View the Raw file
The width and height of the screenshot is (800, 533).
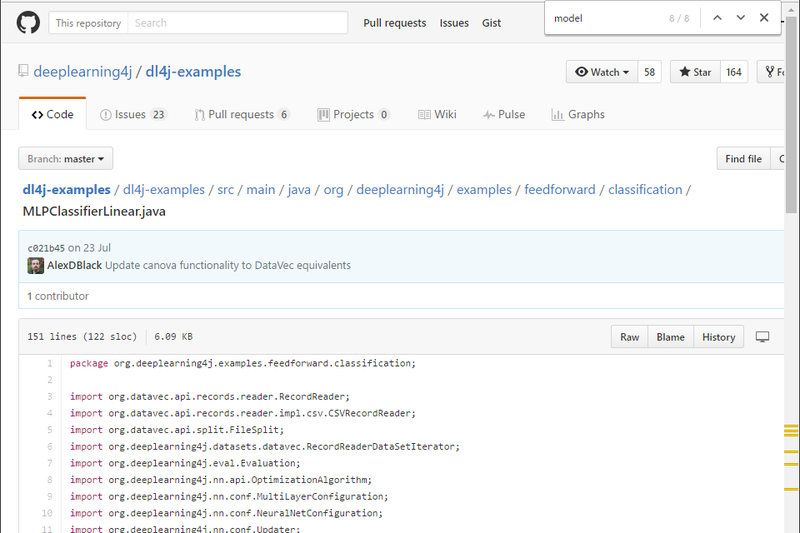[630, 337]
